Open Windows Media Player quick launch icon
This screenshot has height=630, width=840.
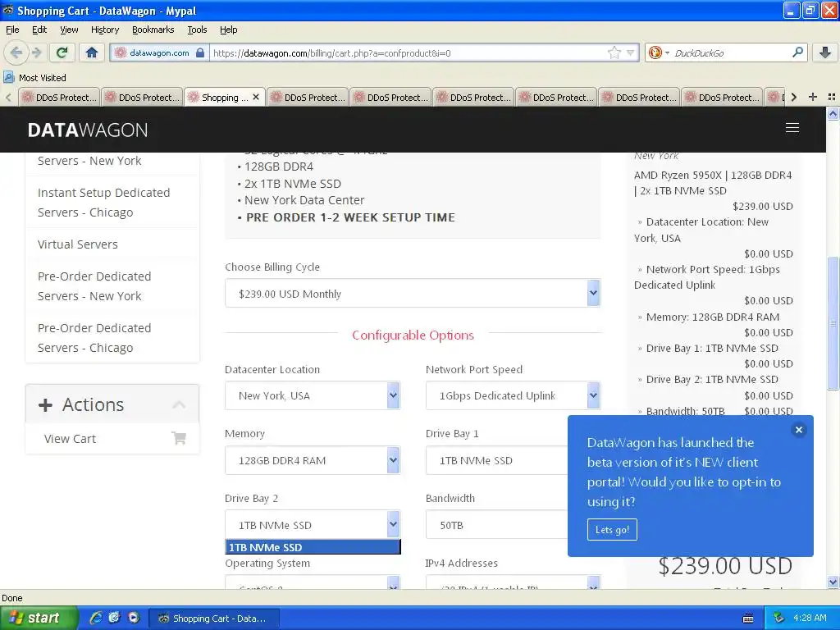pos(133,618)
